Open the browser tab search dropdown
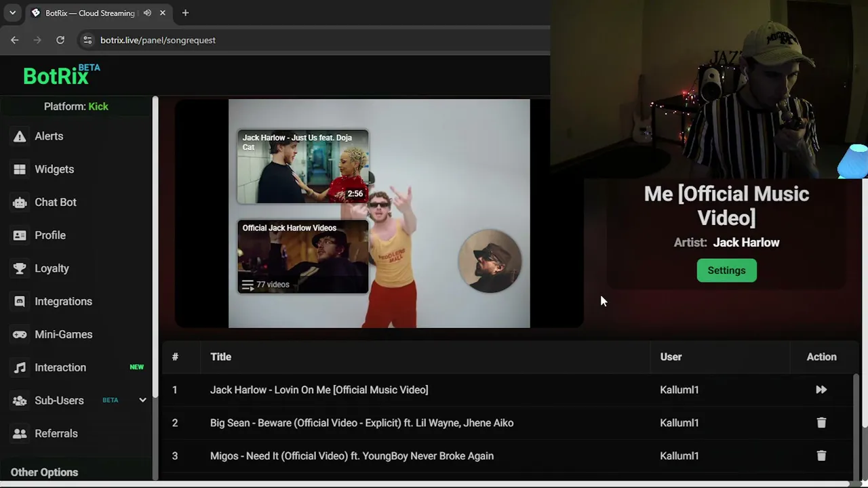The image size is (868, 488). pos(12,13)
